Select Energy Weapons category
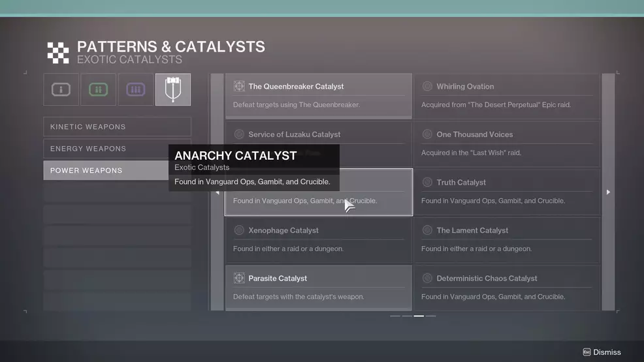This screenshot has width=644, height=362. pyautogui.click(x=117, y=149)
